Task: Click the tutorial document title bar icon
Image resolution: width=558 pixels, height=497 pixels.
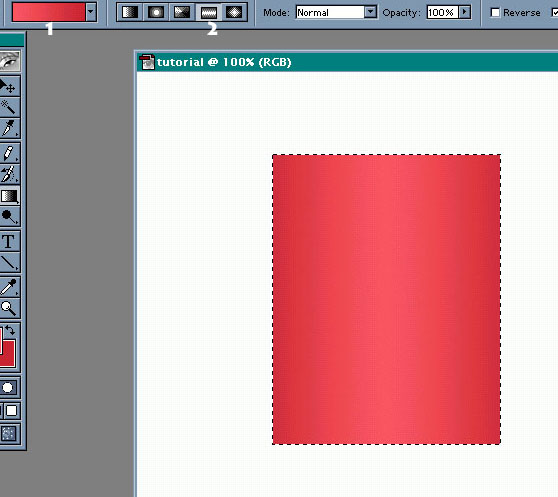Action: (147, 62)
